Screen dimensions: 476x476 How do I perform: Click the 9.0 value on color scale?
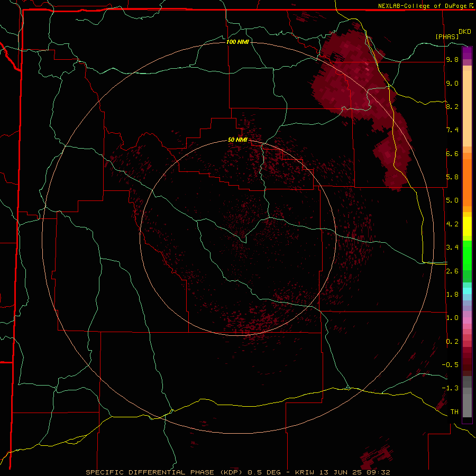tap(452, 83)
